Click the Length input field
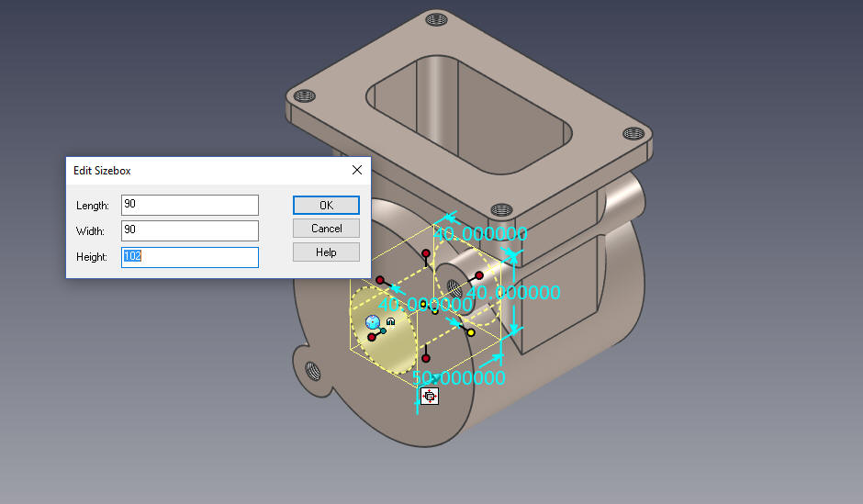 pos(190,205)
